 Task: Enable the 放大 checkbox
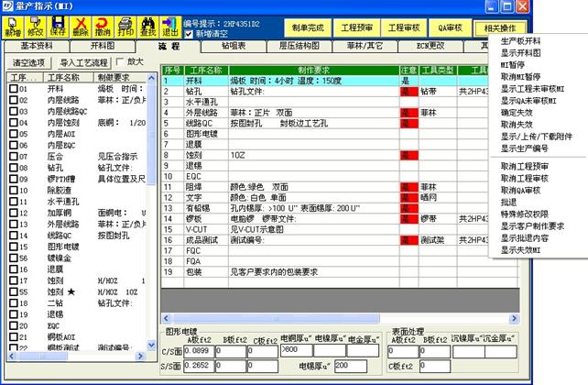(118, 62)
